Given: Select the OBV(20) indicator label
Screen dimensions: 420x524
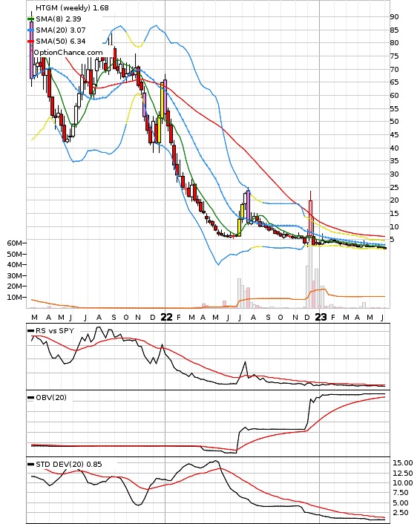Looking at the screenshot, I should tap(51, 397).
